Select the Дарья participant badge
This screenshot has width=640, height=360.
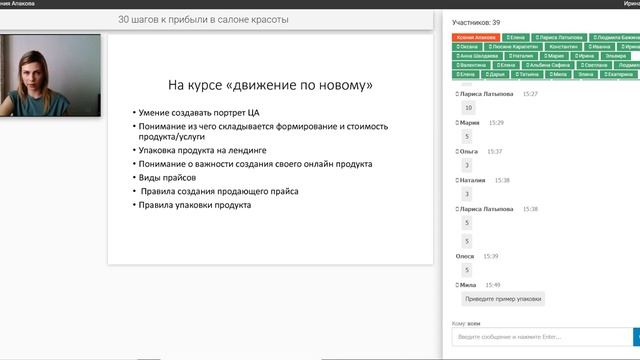pos(496,74)
